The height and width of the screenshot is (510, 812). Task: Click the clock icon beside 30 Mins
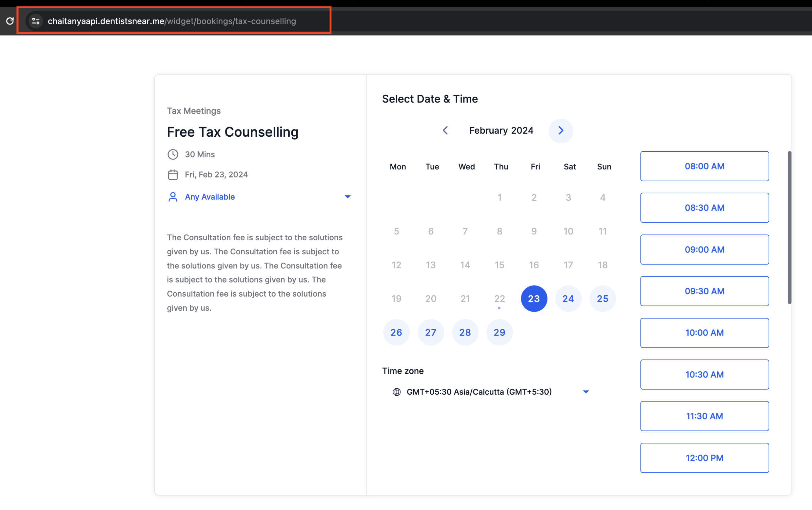pos(173,154)
